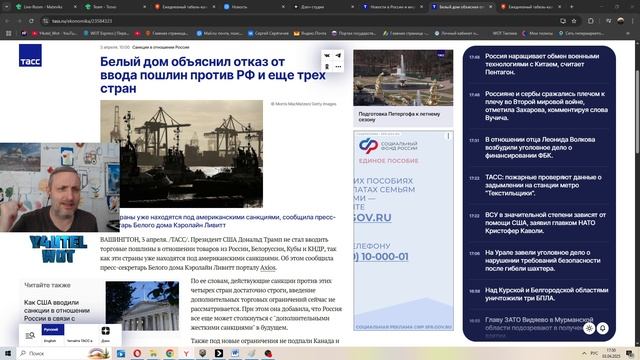Open Подготовка Петергофа к летнему сезону card

click(403, 117)
